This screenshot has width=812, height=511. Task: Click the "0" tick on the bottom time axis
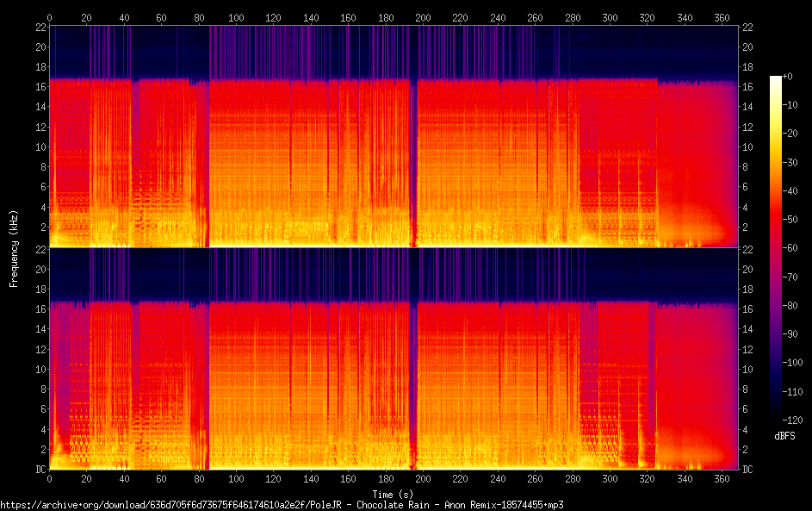tap(49, 479)
